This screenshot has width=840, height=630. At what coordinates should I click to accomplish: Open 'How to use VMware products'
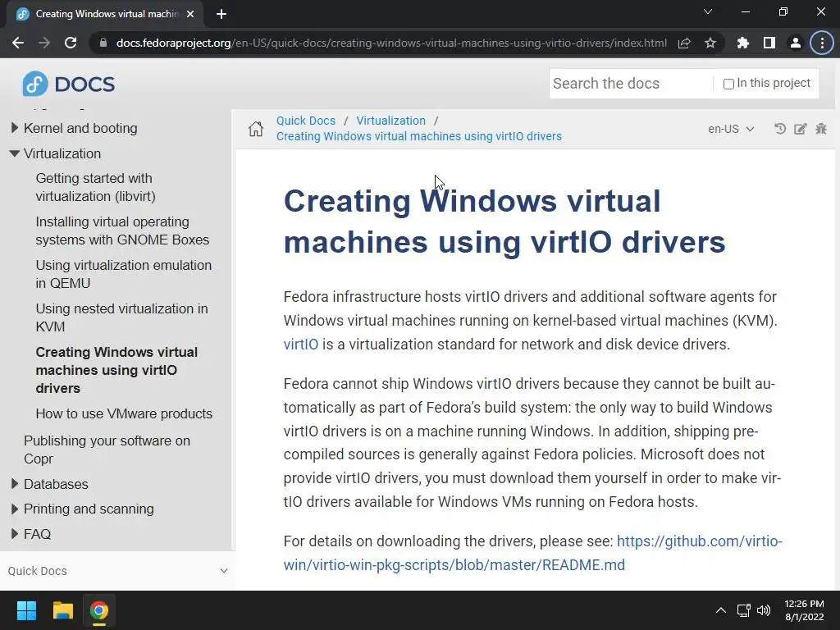(124, 413)
